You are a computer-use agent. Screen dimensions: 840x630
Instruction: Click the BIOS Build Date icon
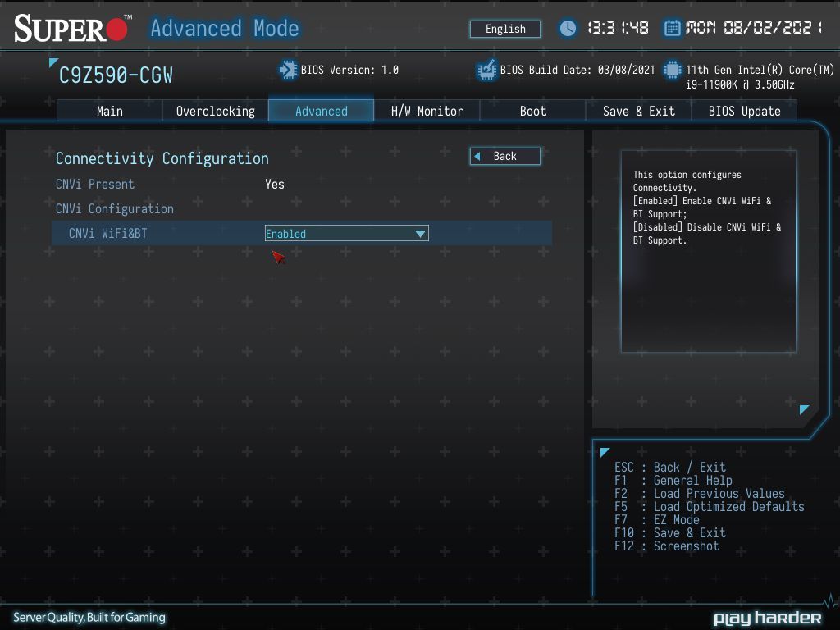pos(486,70)
